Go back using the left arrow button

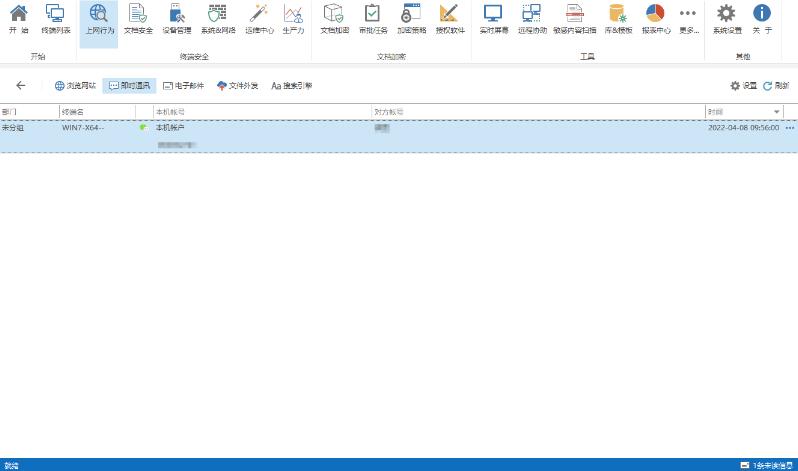click(21, 86)
